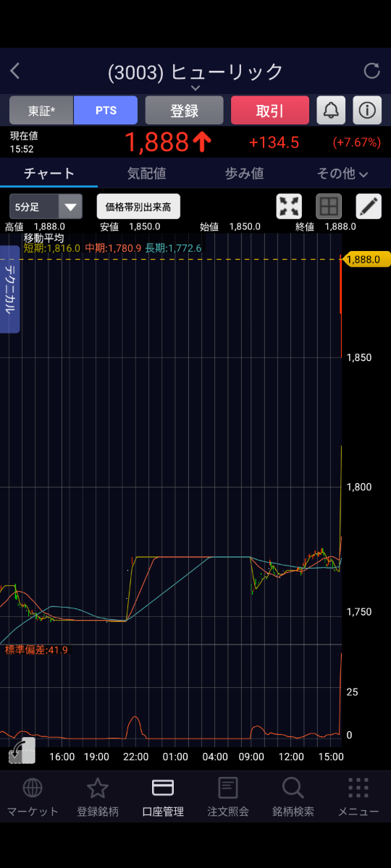391x868 pixels.
Task: Tap the back arrow icon
Action: point(15,71)
